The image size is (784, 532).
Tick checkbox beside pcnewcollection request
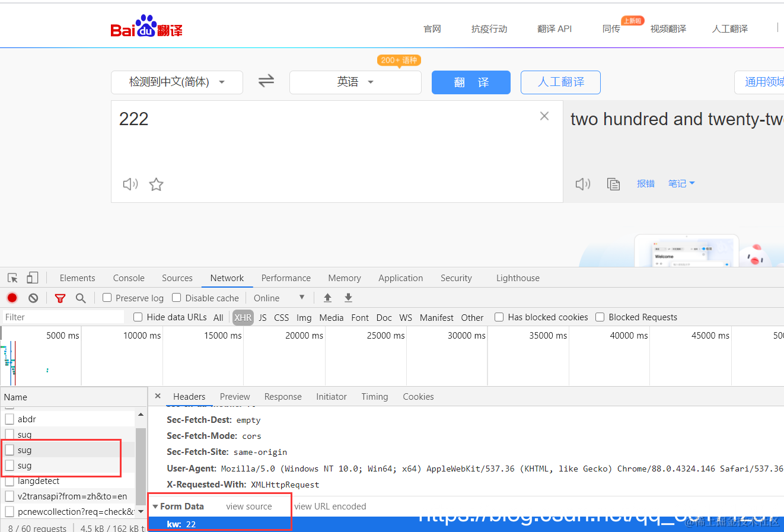pos(9,511)
